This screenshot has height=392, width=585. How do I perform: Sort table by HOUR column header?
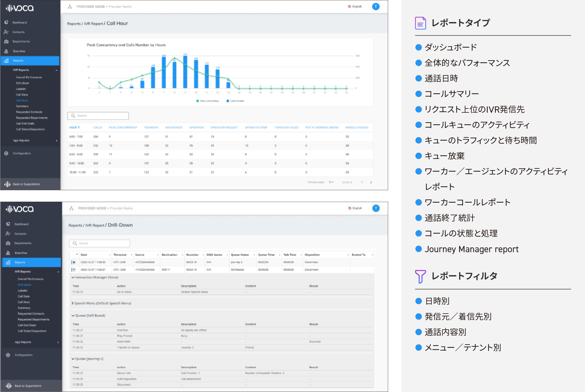click(x=74, y=128)
